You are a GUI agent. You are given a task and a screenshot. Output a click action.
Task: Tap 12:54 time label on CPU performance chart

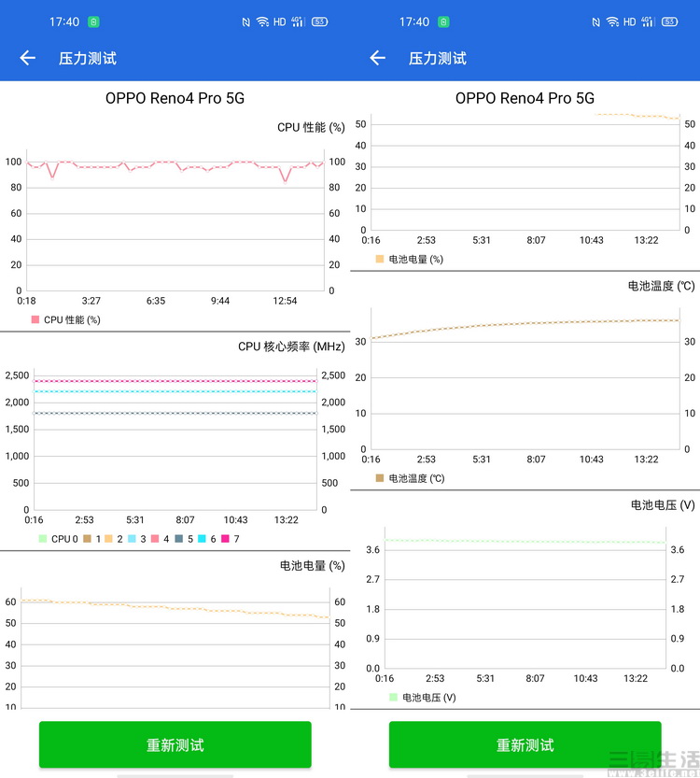pos(285,301)
